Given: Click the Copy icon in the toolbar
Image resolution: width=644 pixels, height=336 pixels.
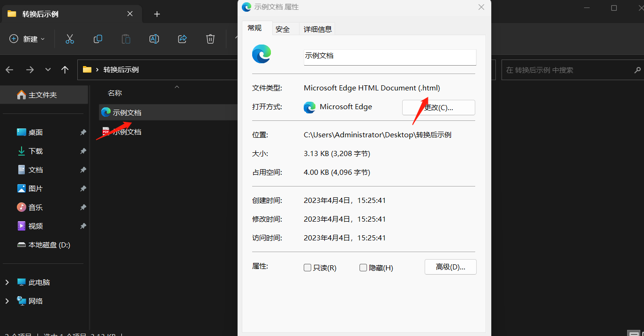Looking at the screenshot, I should [x=98, y=39].
